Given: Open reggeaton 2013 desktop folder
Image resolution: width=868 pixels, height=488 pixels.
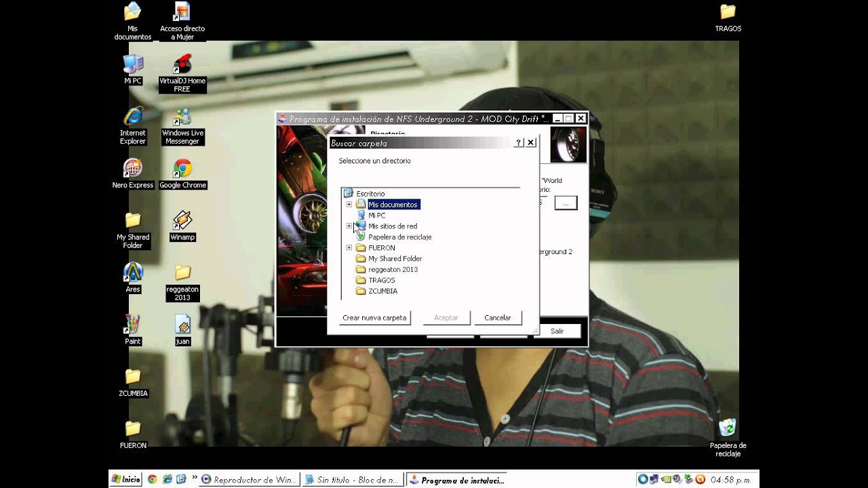Looking at the screenshot, I should coord(182,282).
